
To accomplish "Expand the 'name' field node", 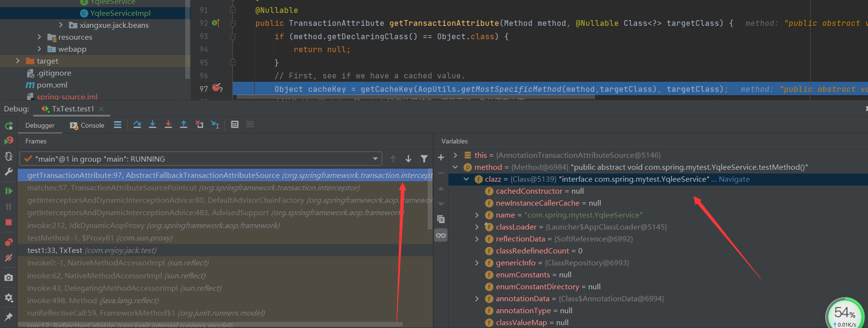I will tap(477, 215).
